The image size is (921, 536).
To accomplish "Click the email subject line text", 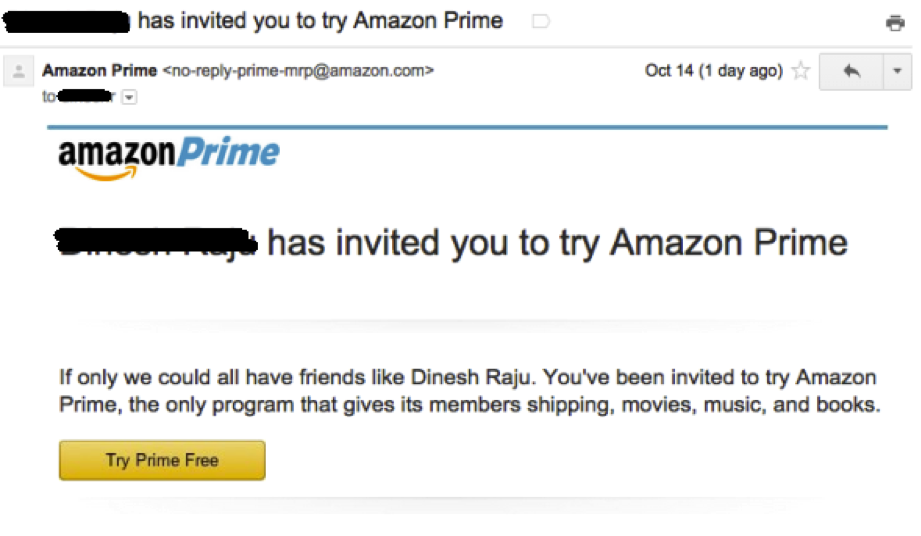I will (x=320, y=21).
